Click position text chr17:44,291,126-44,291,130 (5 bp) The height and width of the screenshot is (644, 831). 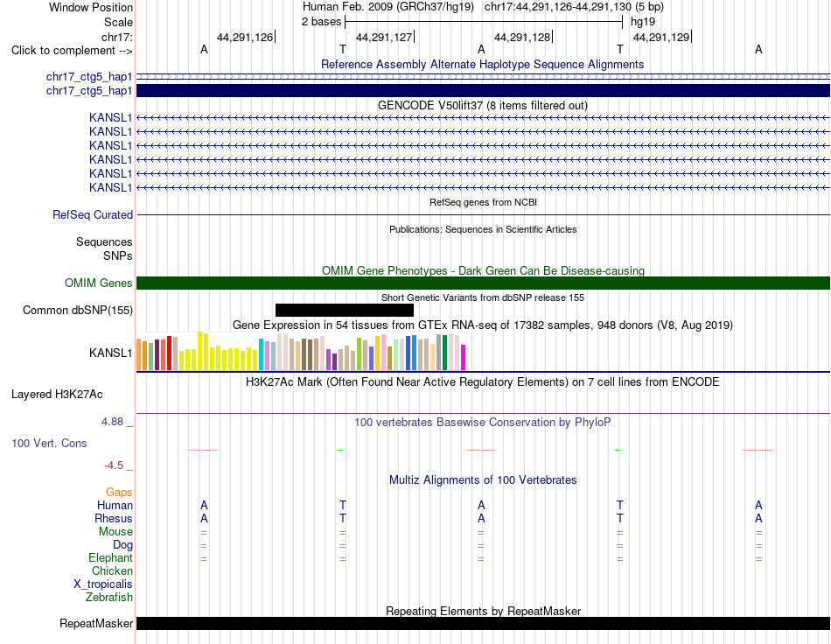point(574,7)
